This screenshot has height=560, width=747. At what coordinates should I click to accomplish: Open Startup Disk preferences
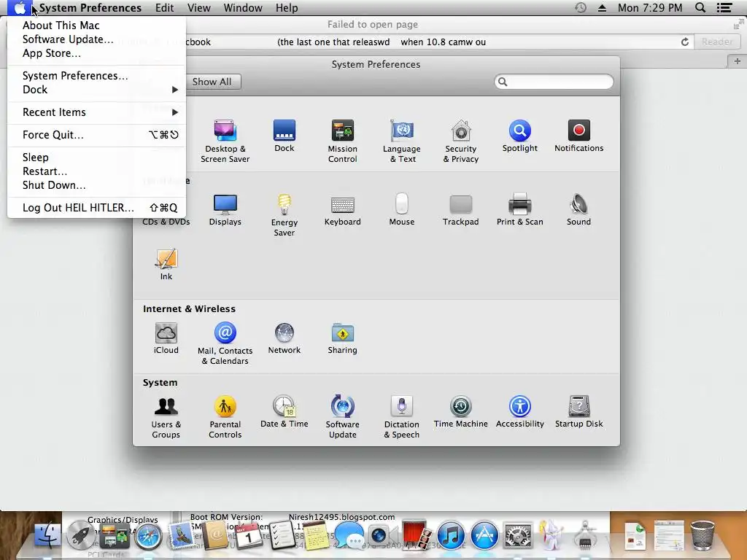[578, 411]
